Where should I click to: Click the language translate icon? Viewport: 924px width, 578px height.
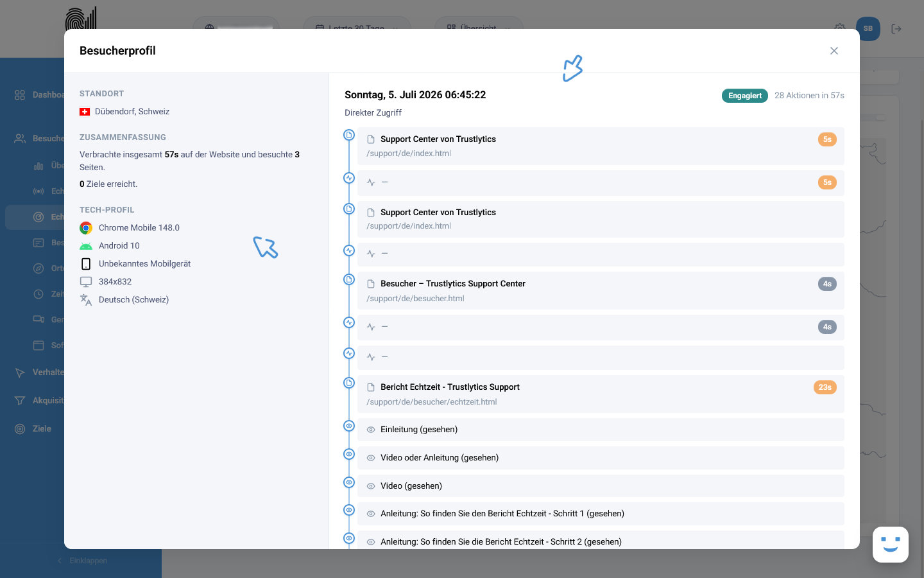(86, 300)
